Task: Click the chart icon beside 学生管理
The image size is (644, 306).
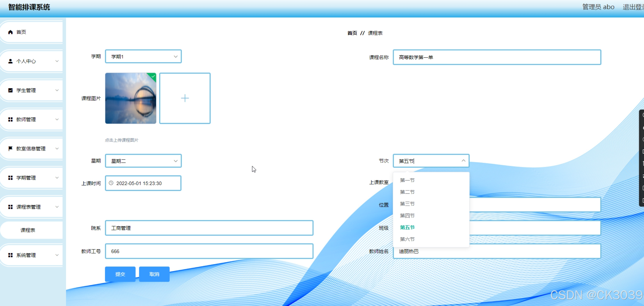Action: coord(10,90)
